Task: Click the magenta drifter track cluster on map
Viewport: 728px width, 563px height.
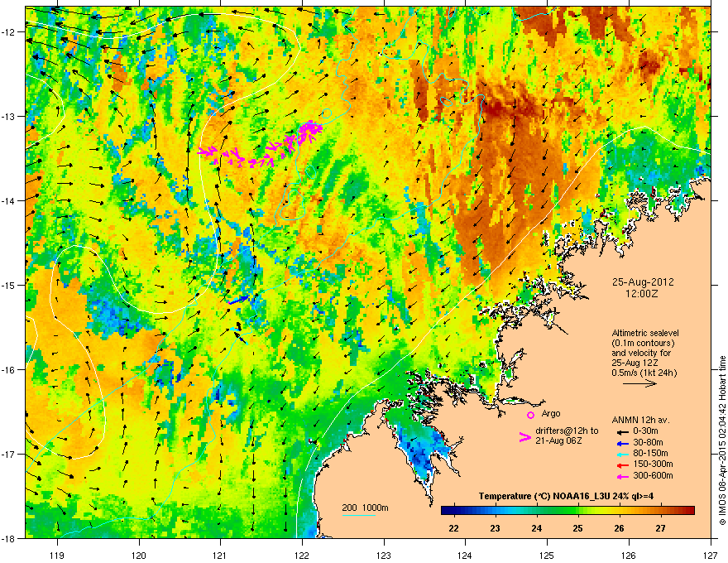Action: pos(261,145)
